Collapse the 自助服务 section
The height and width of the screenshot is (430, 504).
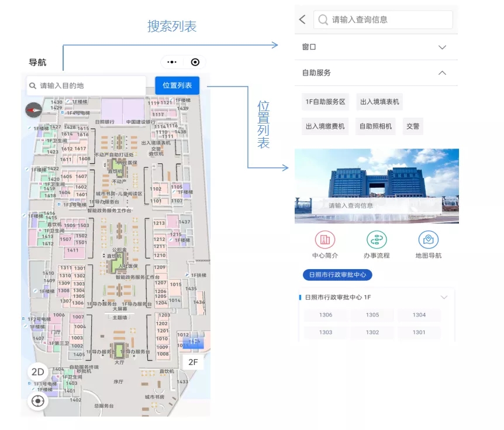coord(442,73)
